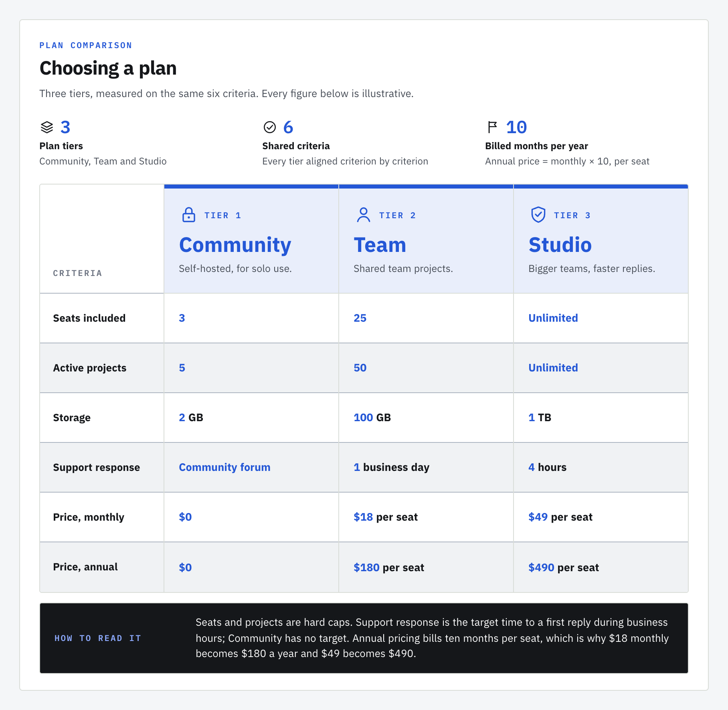
Task: Click the '$49 per seat' monthly price
Action: [x=560, y=517]
